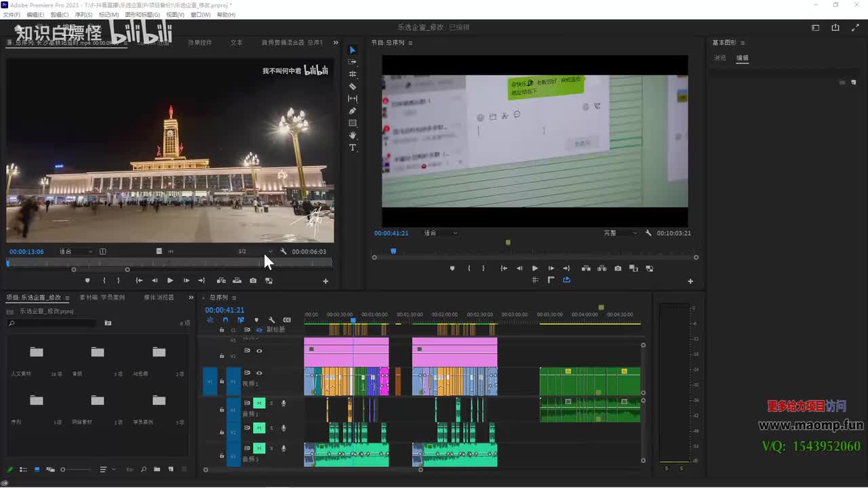Hide video track V1 with eye icon
The image size is (868, 488).
259,373
